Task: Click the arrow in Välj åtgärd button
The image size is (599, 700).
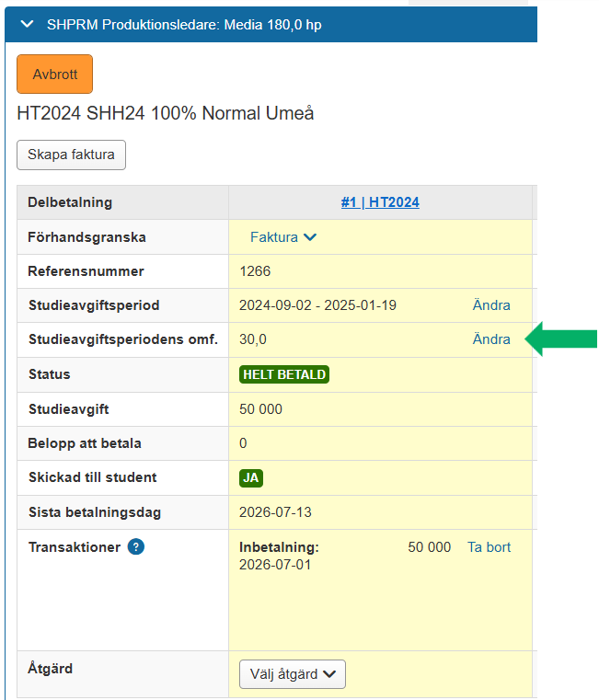Action: 329,674
